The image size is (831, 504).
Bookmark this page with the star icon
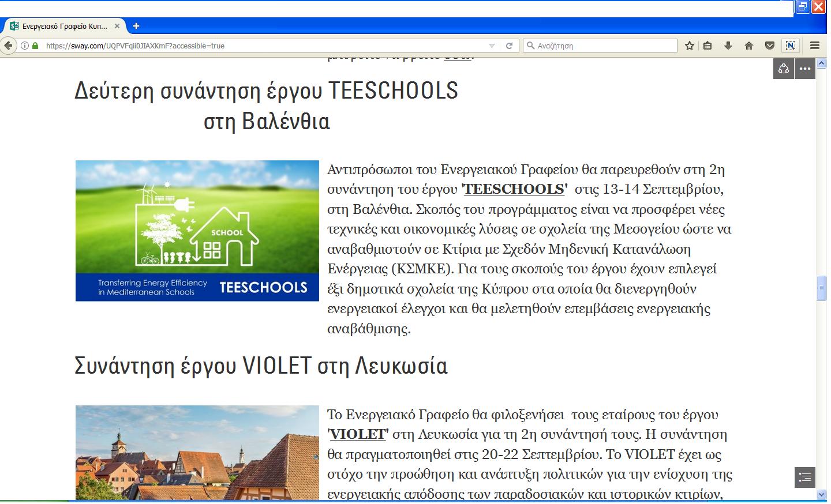click(x=689, y=46)
